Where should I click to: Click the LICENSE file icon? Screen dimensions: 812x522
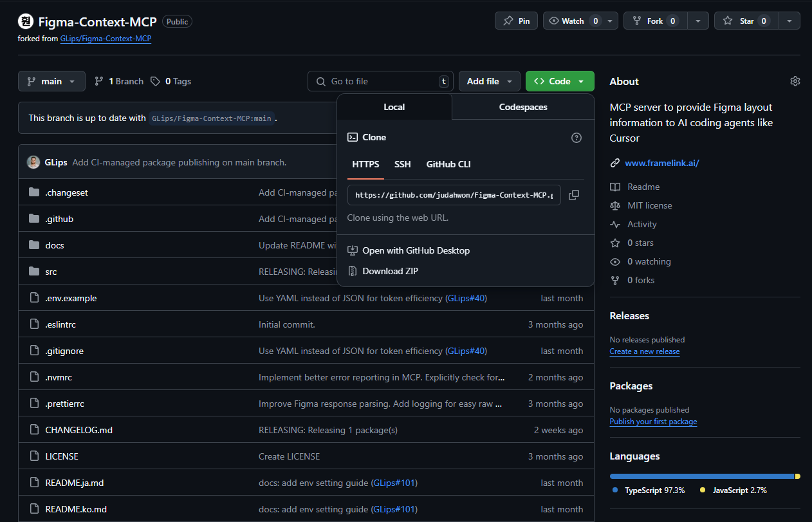tap(34, 456)
